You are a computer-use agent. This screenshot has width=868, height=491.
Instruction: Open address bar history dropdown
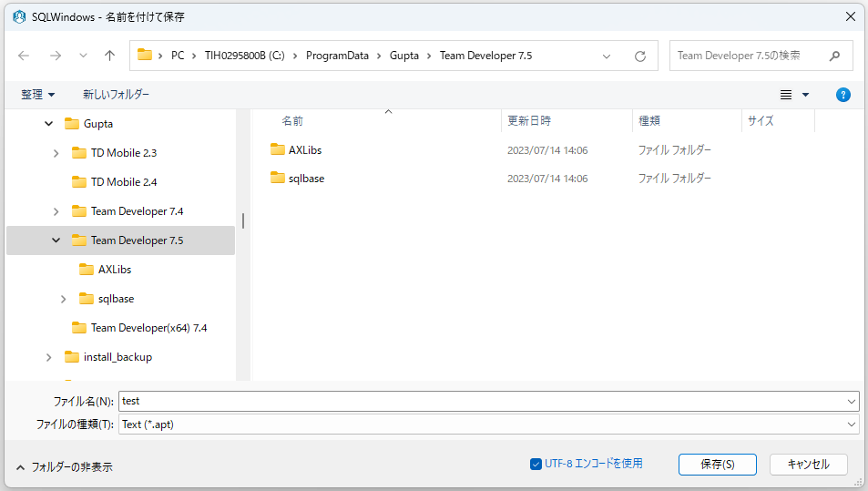607,56
